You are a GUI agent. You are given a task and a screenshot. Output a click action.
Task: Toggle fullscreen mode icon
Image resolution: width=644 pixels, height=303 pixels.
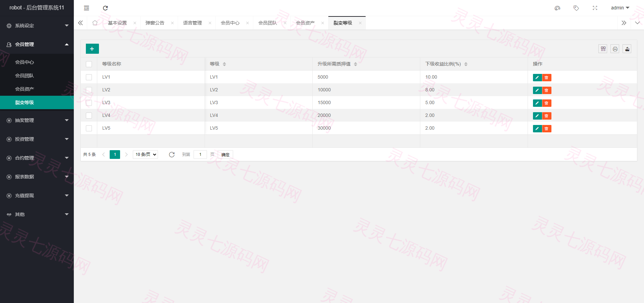(595, 8)
